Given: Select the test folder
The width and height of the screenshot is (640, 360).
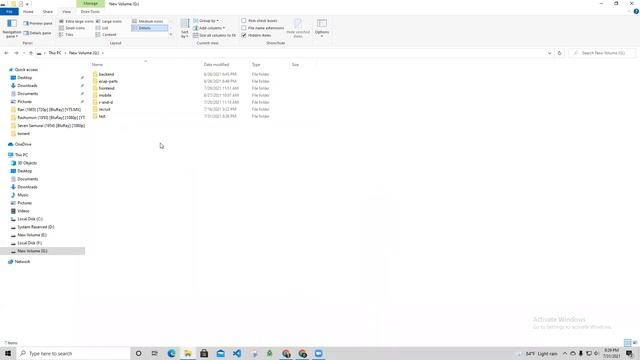Looking at the screenshot, I should (x=102, y=116).
